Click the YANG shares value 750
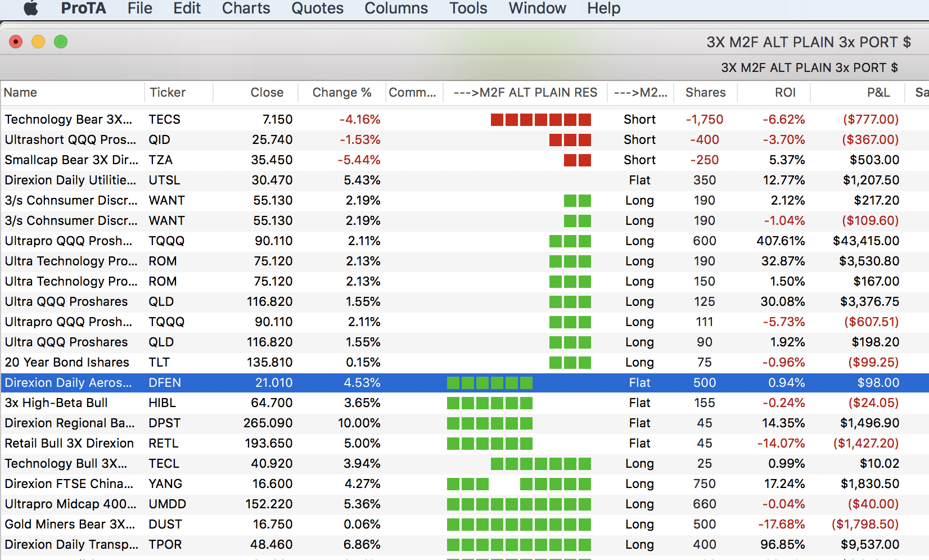The width and height of the screenshot is (929, 560). click(x=704, y=484)
